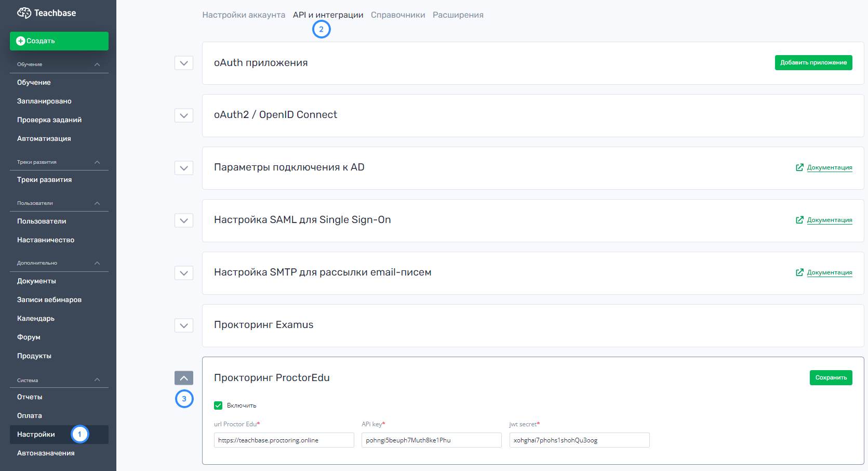The width and height of the screenshot is (868, 471).
Task: Open Автоматизация in the sidebar
Action: [44, 139]
